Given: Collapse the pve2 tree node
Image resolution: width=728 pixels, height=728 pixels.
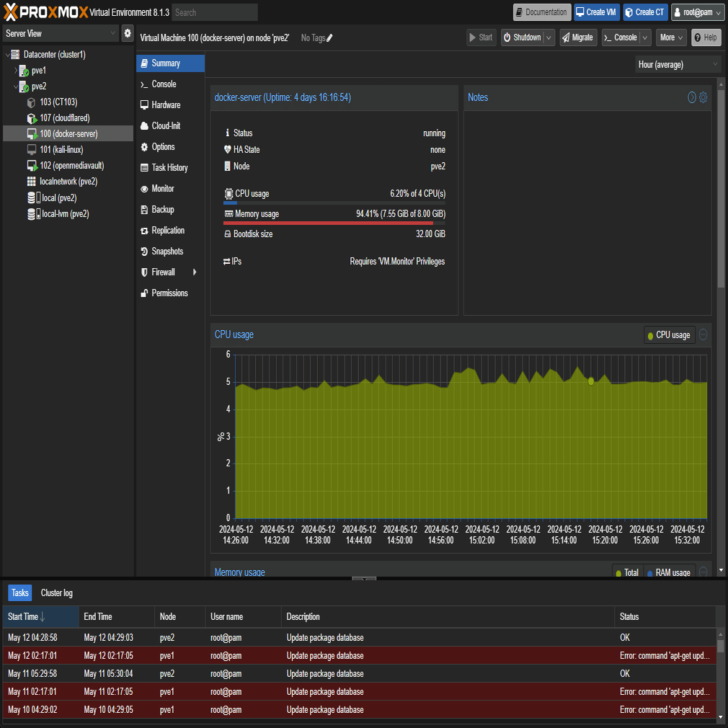Looking at the screenshot, I should tap(15, 86).
